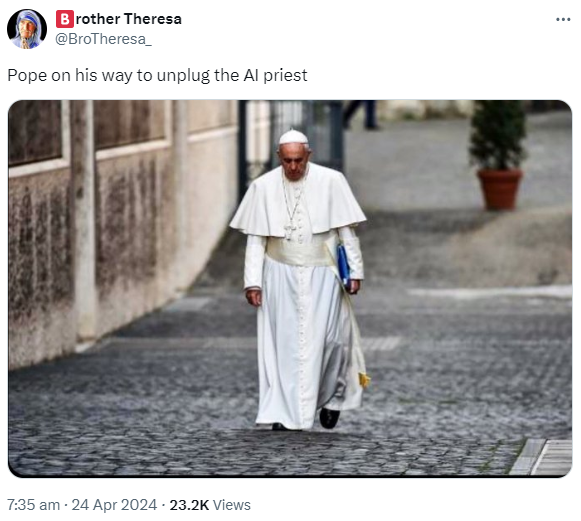581x521 pixels.
Task: Select the tweet text about AI priest
Action: (x=157, y=75)
